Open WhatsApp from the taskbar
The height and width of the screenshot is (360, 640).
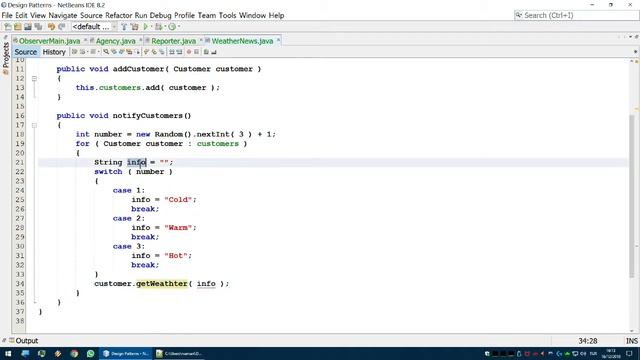(x=90, y=353)
